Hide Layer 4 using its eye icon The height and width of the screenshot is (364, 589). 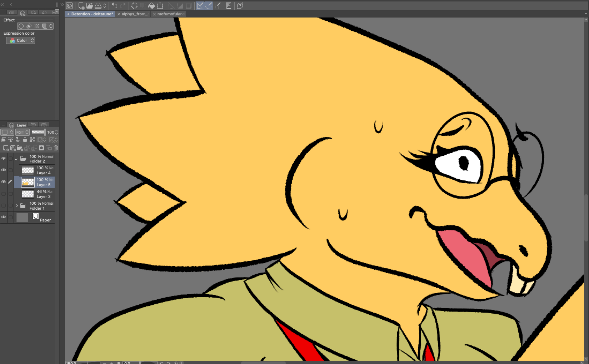(x=4, y=170)
